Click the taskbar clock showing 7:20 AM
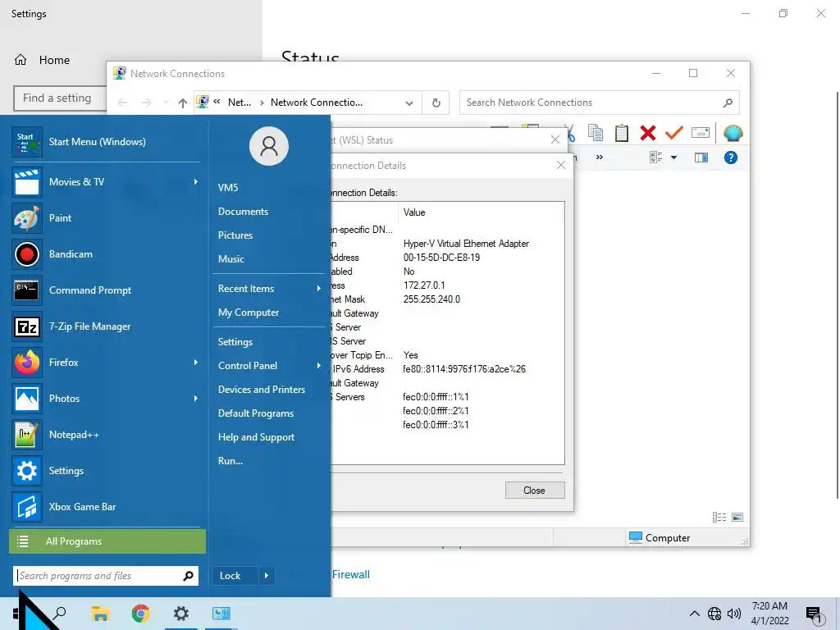 (x=769, y=614)
